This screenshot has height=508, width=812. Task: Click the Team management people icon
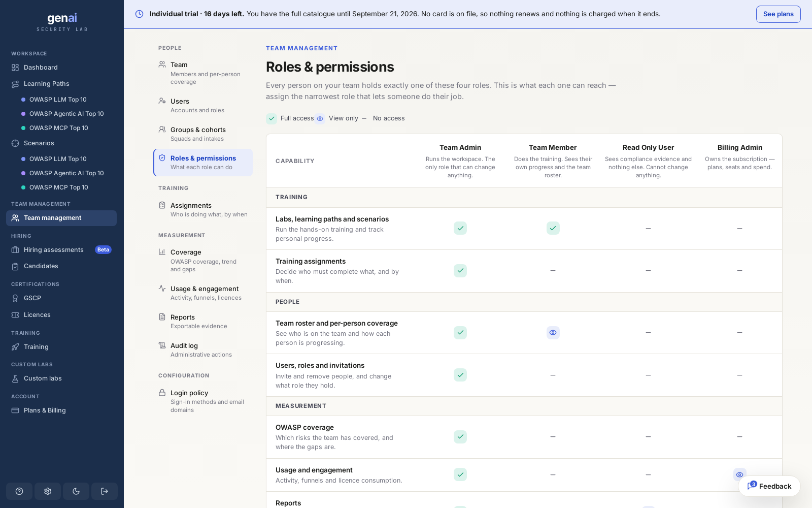pyautogui.click(x=15, y=218)
